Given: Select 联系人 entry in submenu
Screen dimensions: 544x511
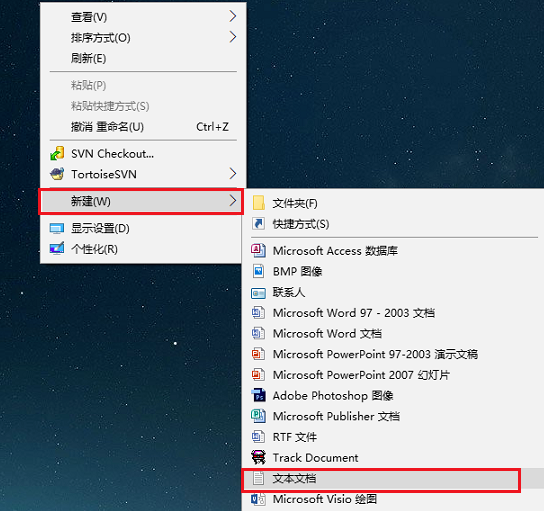Looking at the screenshot, I should [393, 292].
